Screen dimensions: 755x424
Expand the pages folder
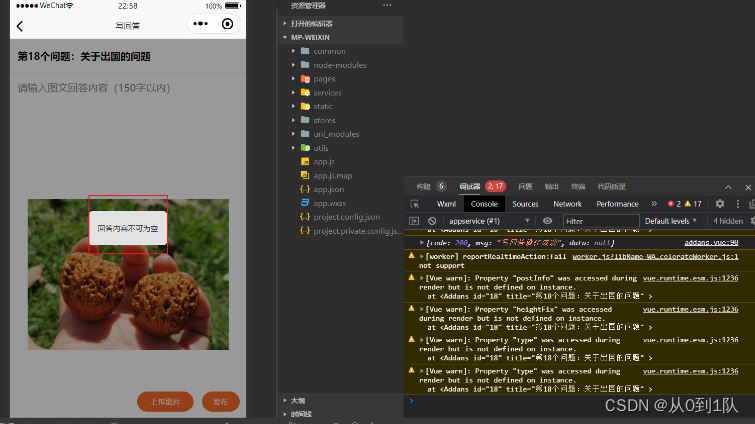[293, 78]
